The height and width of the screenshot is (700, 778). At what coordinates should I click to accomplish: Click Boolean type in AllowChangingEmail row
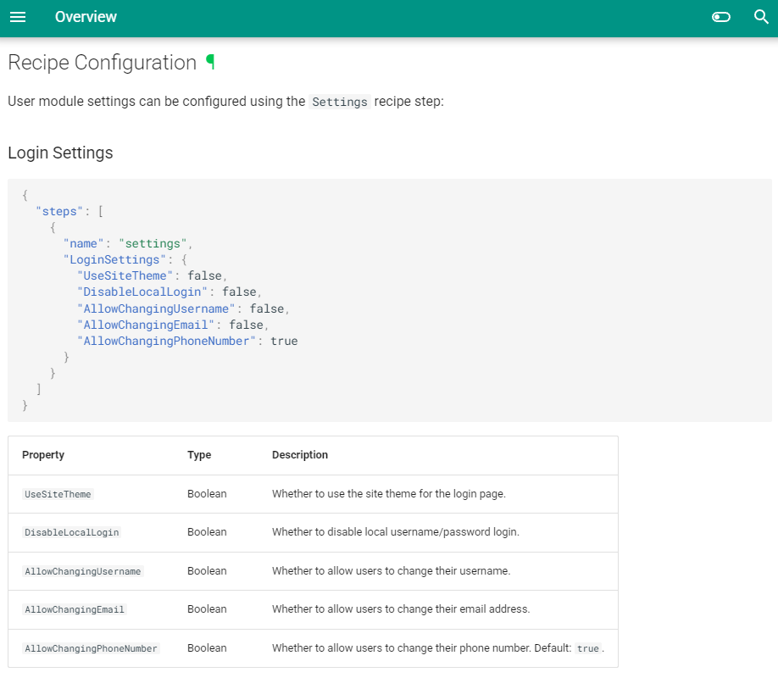coord(207,609)
